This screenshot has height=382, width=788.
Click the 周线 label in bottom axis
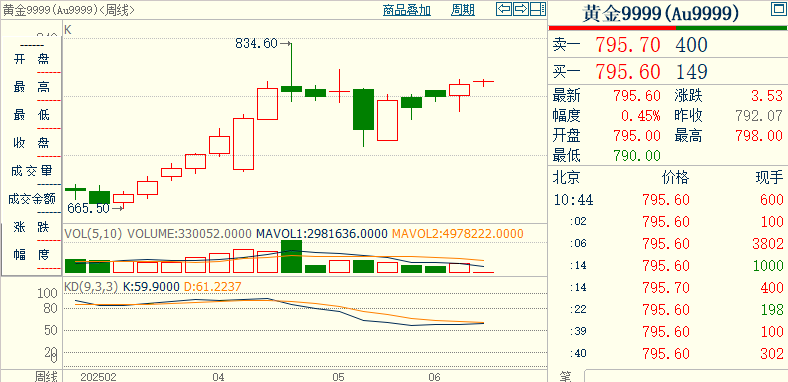(46, 376)
